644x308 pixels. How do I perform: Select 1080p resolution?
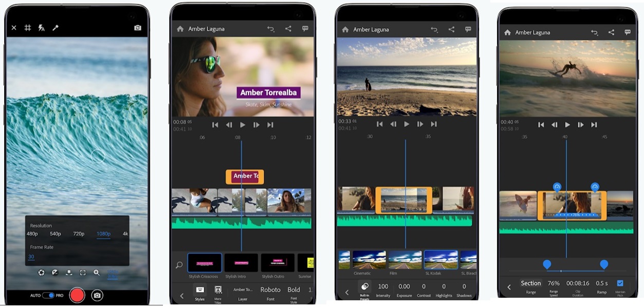pyautogui.click(x=103, y=234)
